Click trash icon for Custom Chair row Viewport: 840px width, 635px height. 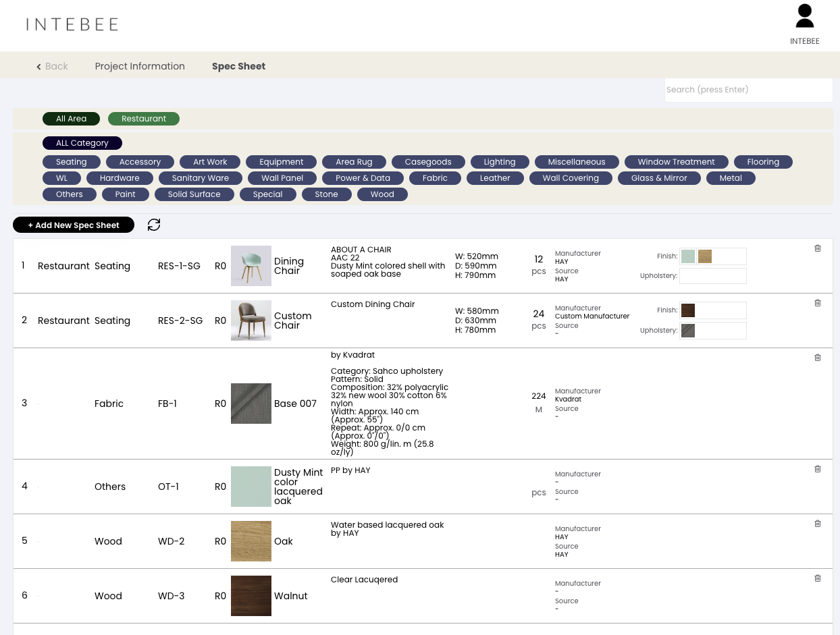[x=818, y=303]
